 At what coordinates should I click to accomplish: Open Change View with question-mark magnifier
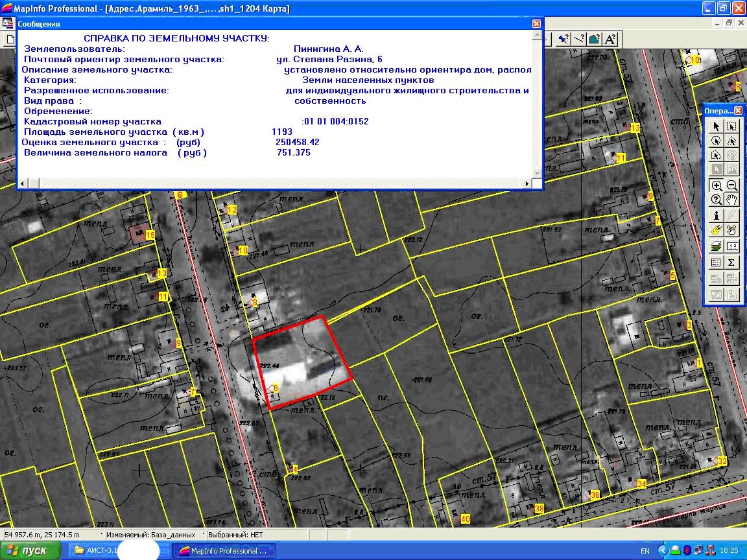(716, 200)
